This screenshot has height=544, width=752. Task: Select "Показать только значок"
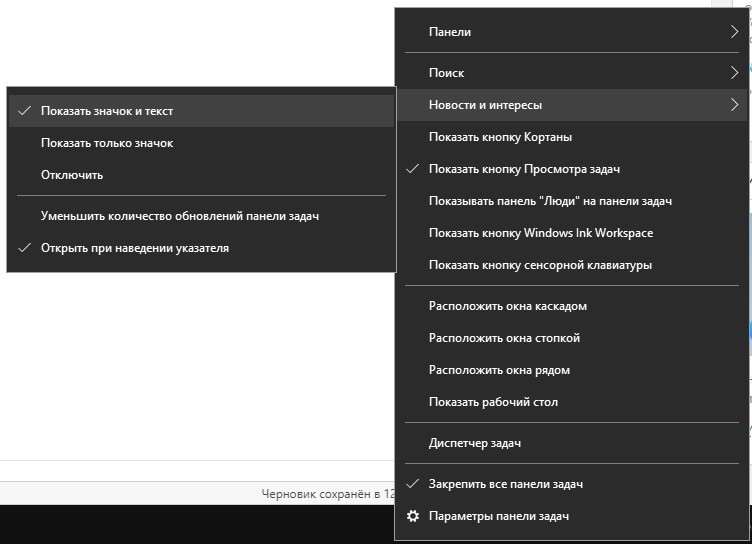[107, 143]
